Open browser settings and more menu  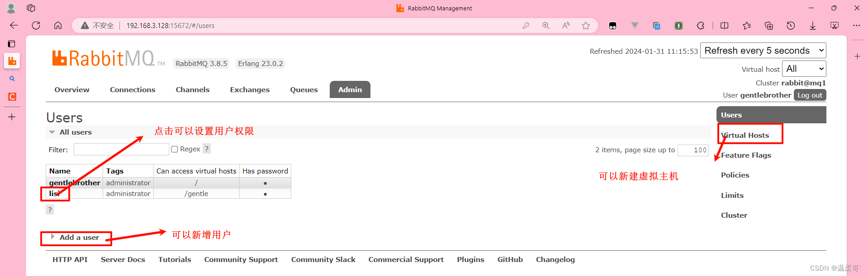(856, 26)
